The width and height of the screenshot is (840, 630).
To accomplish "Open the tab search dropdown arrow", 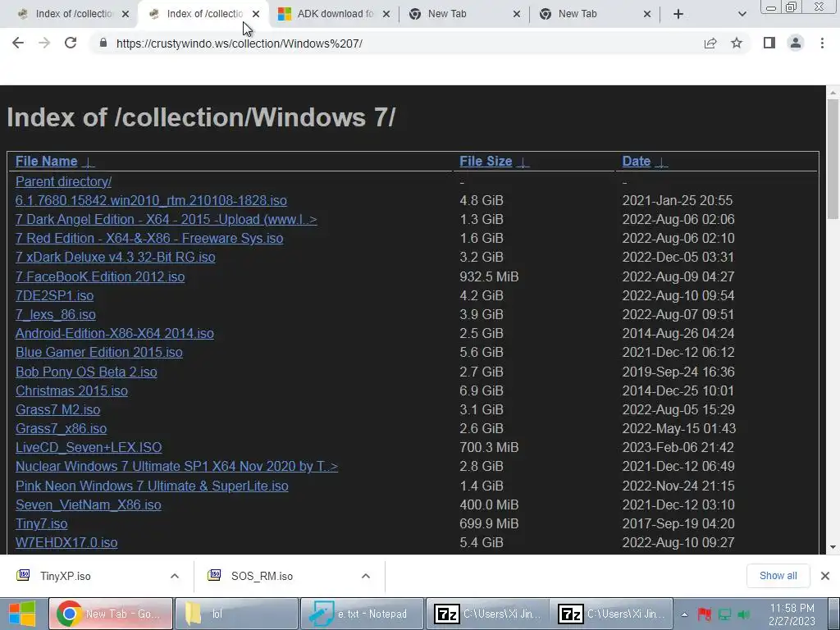I will pyautogui.click(x=742, y=14).
